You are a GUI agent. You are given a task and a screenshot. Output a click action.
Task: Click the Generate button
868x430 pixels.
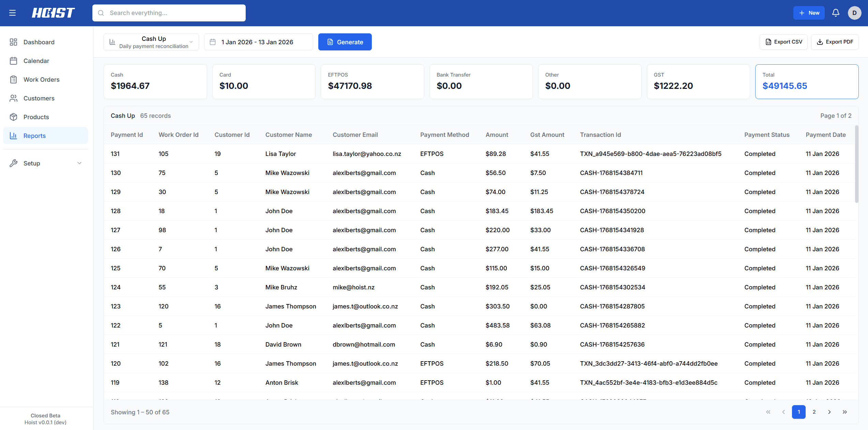(x=345, y=42)
